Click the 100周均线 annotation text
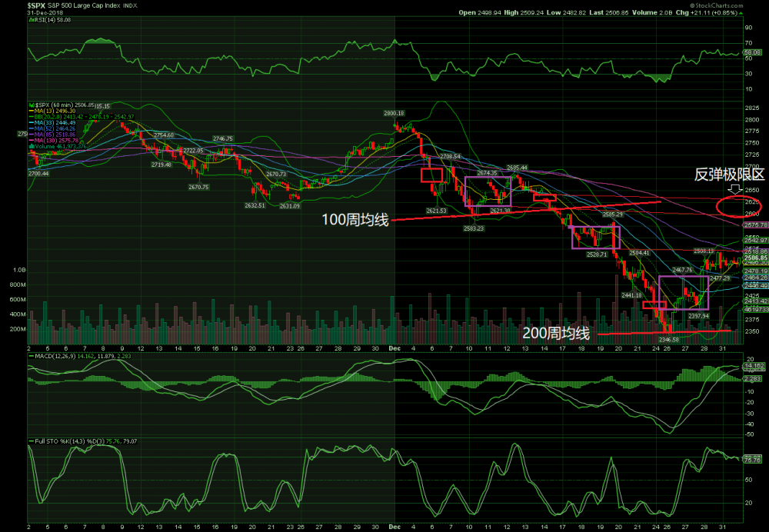Viewport: 769px width, 532px height. click(355, 220)
